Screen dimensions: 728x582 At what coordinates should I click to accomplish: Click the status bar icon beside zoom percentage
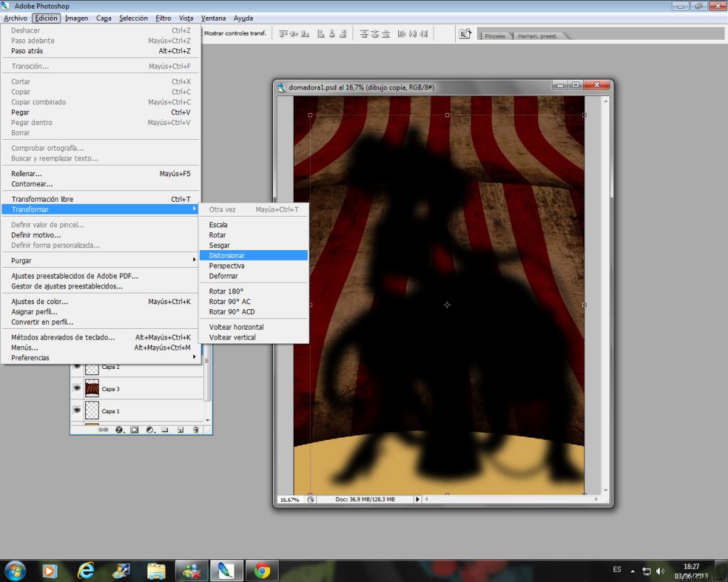pyautogui.click(x=311, y=500)
